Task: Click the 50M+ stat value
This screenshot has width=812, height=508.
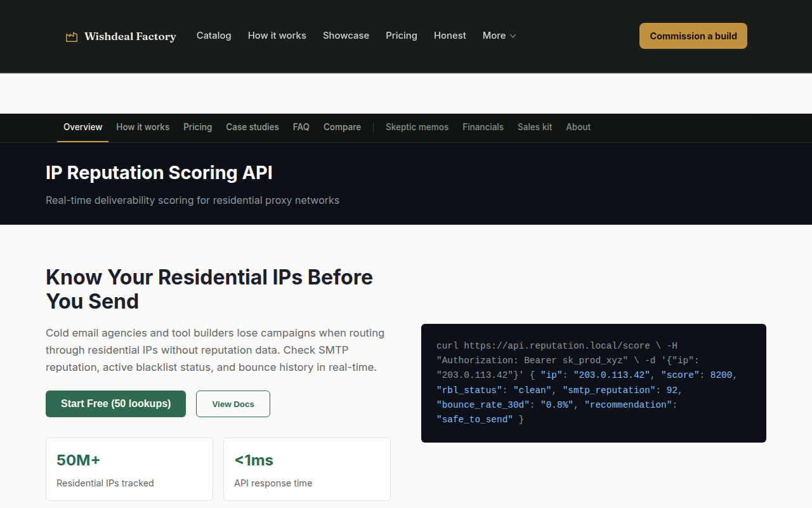Action: [x=79, y=460]
